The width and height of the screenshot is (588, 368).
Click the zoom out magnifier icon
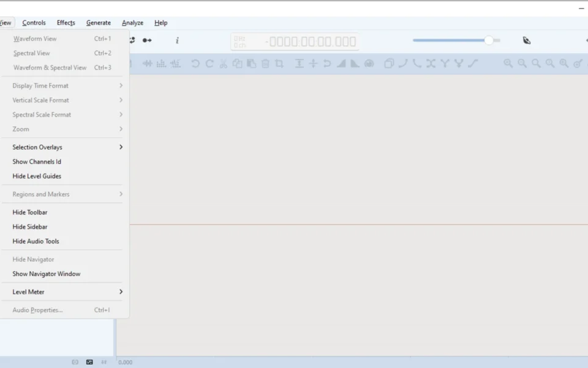[x=522, y=63]
